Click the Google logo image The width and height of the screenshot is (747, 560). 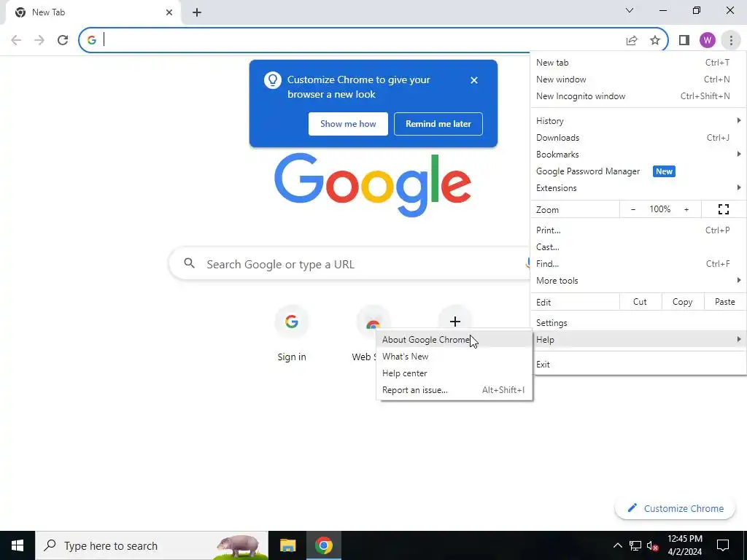(373, 184)
